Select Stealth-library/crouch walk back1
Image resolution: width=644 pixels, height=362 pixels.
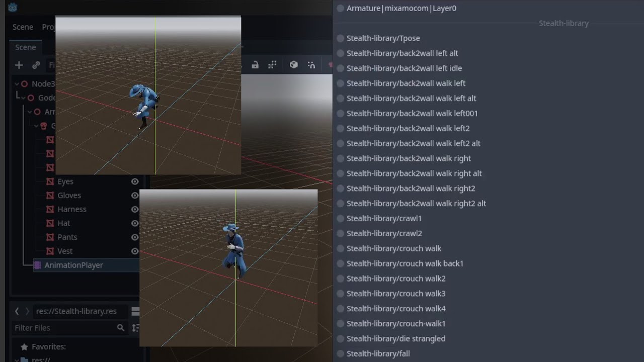[405, 263]
